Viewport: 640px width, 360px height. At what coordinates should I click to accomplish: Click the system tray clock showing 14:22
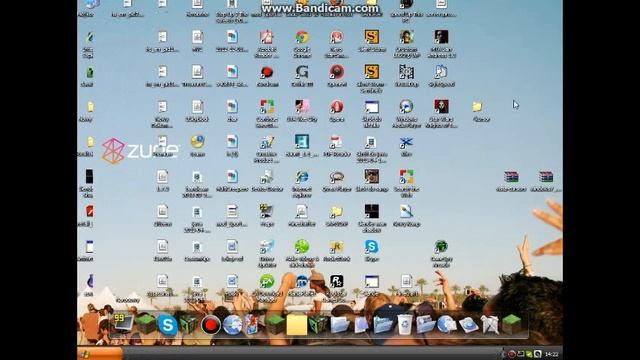coord(551,354)
